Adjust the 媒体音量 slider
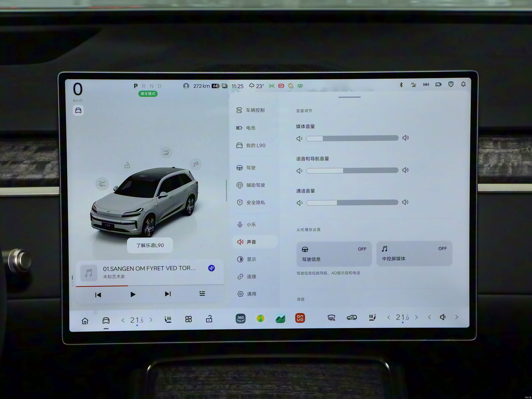Viewport: 532px width, 399px height. (x=352, y=138)
